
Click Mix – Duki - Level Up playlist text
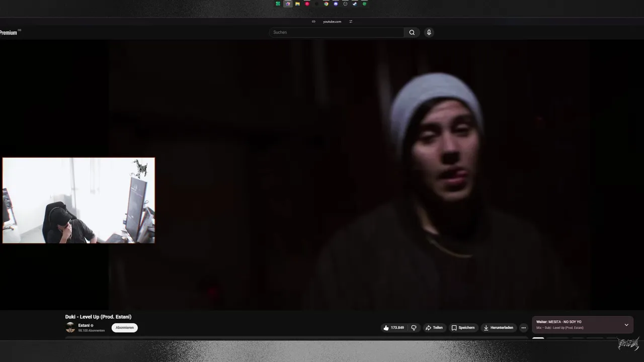point(560,328)
